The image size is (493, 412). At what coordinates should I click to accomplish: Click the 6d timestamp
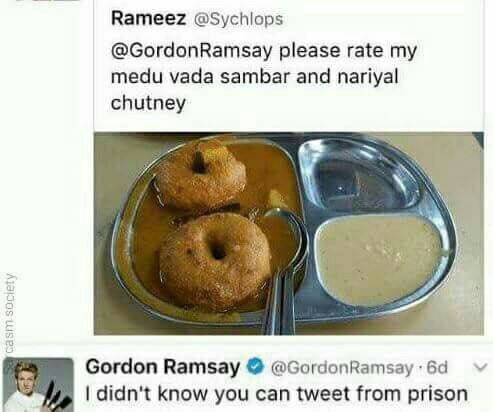[437, 367]
